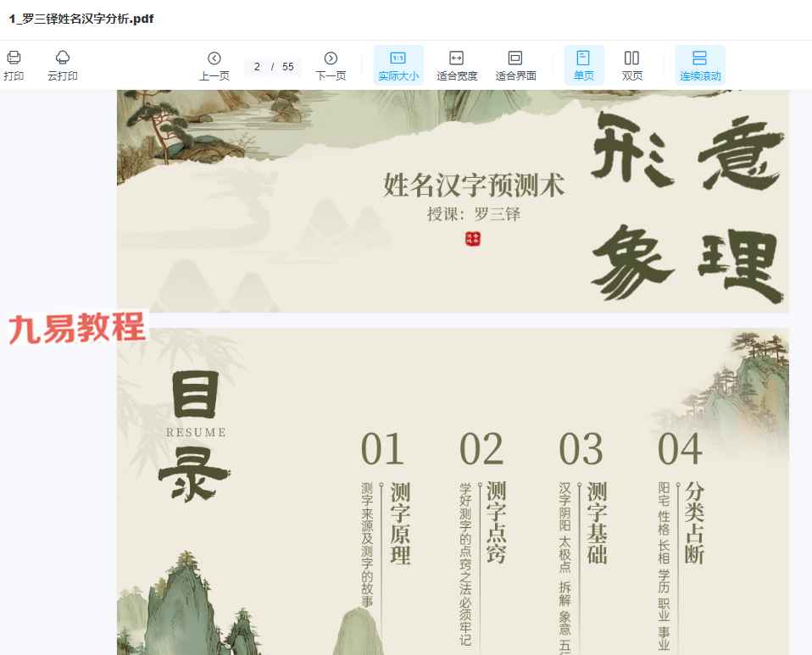Click the total page count 55

[288, 67]
